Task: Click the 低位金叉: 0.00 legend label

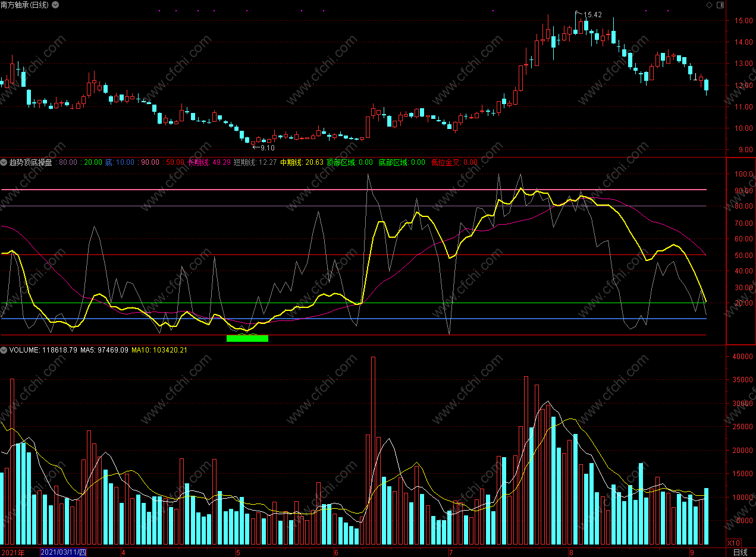Action: click(x=454, y=162)
